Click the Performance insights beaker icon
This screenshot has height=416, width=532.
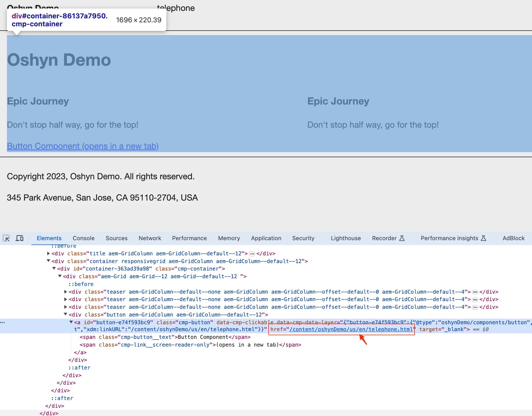tap(484, 238)
